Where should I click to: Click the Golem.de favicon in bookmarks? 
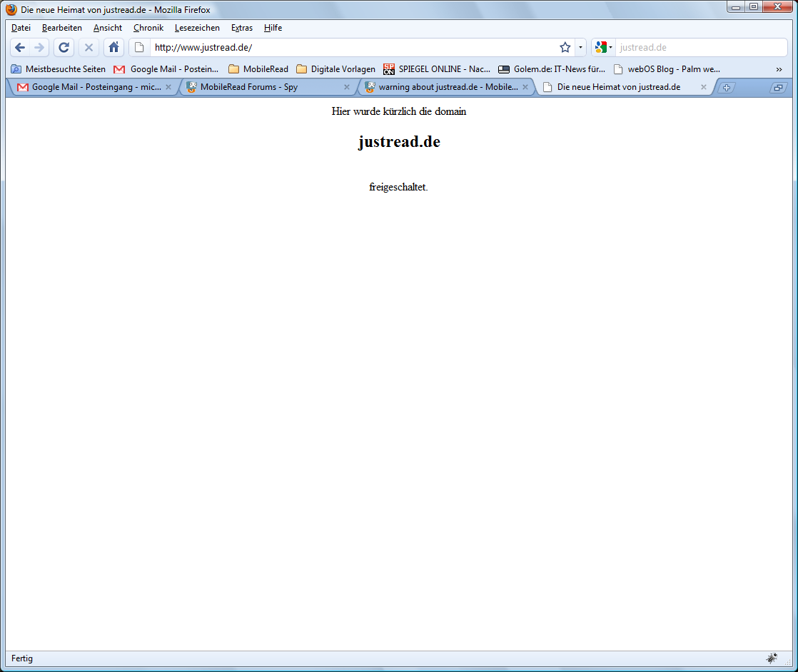point(504,69)
